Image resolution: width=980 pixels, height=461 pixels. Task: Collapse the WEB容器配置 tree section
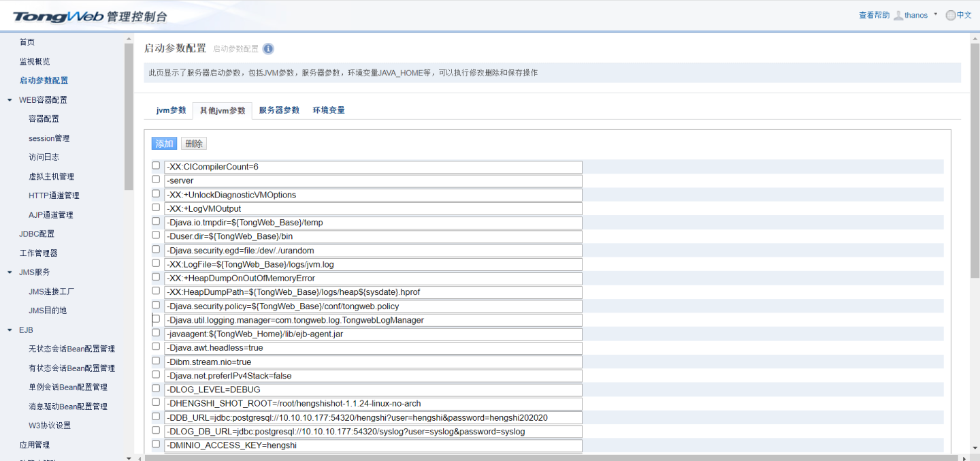(x=10, y=100)
